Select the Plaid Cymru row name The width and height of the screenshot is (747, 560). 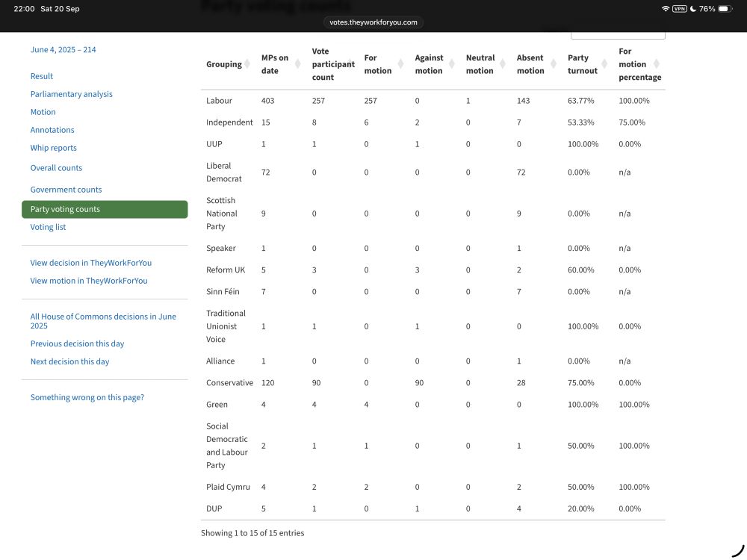point(228,487)
